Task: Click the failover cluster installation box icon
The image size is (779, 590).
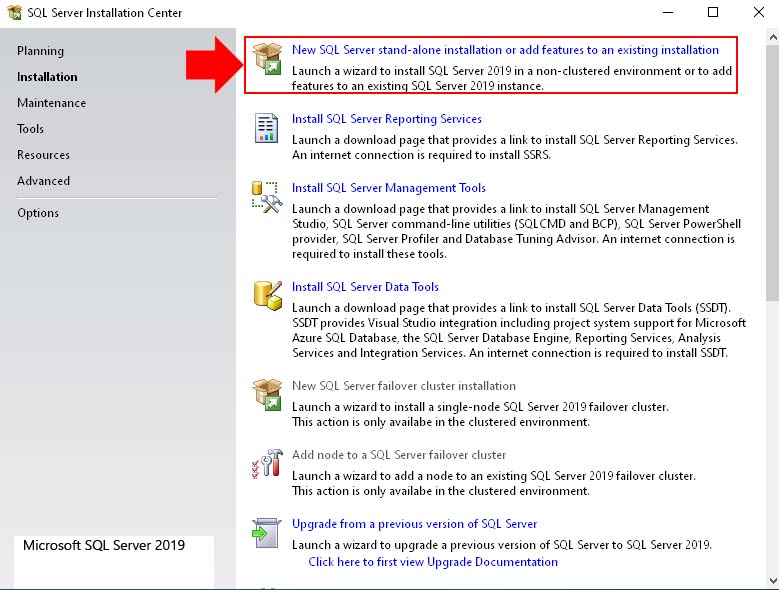Action: pos(267,395)
